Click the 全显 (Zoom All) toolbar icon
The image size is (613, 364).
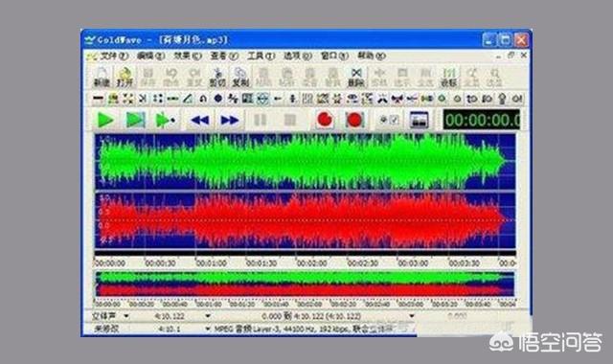pyautogui.click(x=472, y=77)
